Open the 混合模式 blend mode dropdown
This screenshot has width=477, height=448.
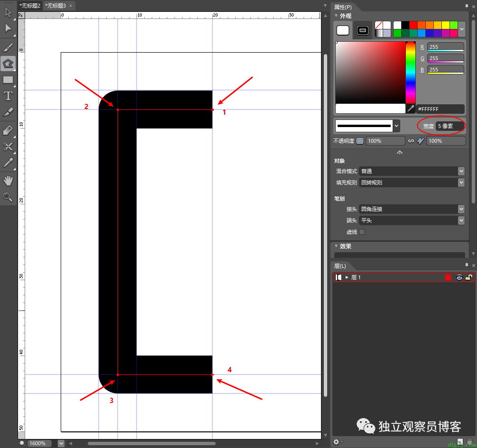click(461, 171)
